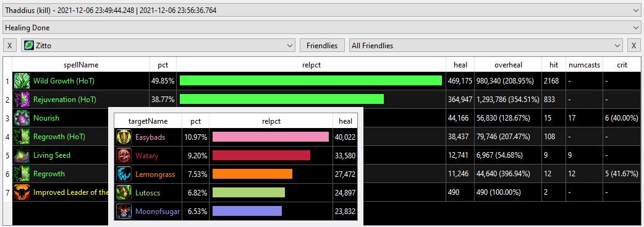Click the Rejuvenation green relpct bar
This screenshot has height=227, width=644.
pos(282,99)
